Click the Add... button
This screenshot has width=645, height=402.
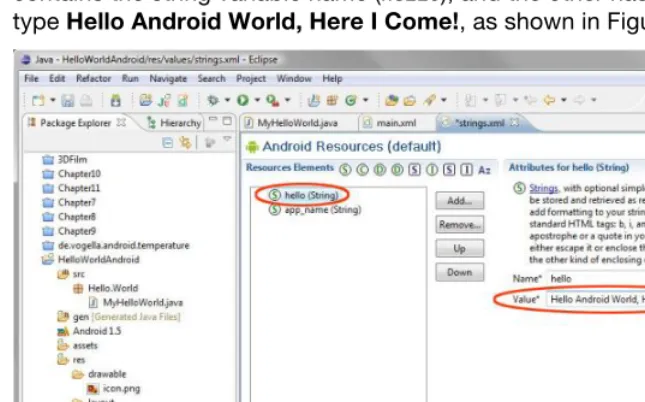[459, 201]
